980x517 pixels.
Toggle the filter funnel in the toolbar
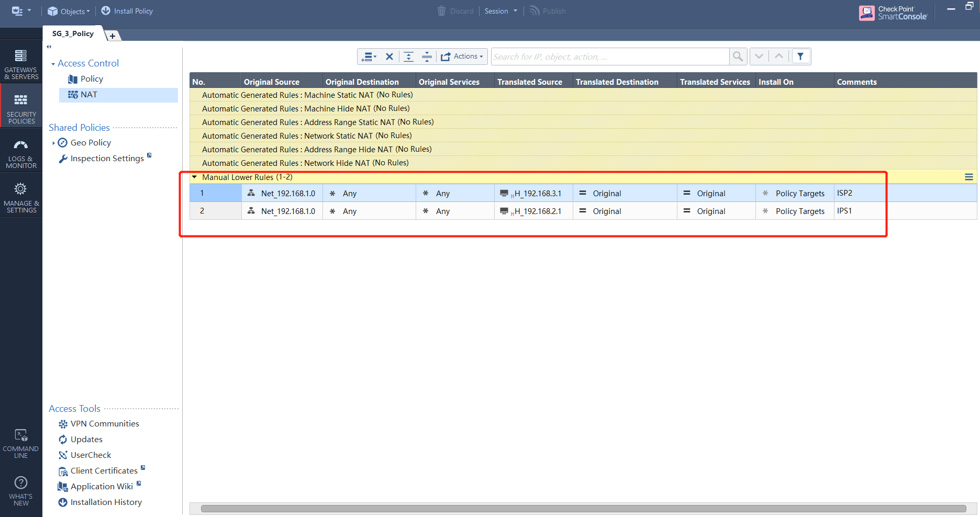coord(800,56)
